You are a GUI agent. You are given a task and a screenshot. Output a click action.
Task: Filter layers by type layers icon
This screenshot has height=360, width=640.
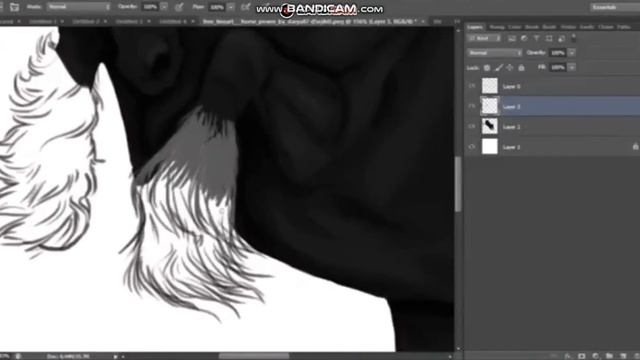click(537, 38)
